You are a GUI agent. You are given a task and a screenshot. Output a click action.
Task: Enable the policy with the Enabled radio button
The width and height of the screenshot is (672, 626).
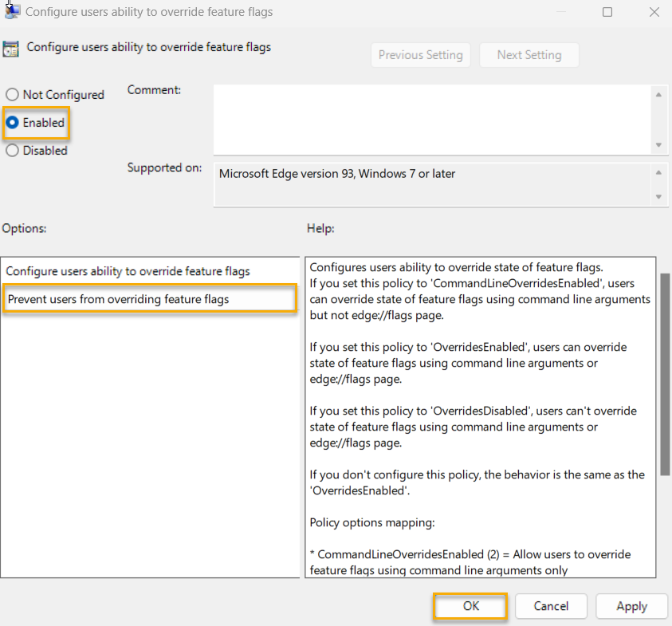coord(12,122)
